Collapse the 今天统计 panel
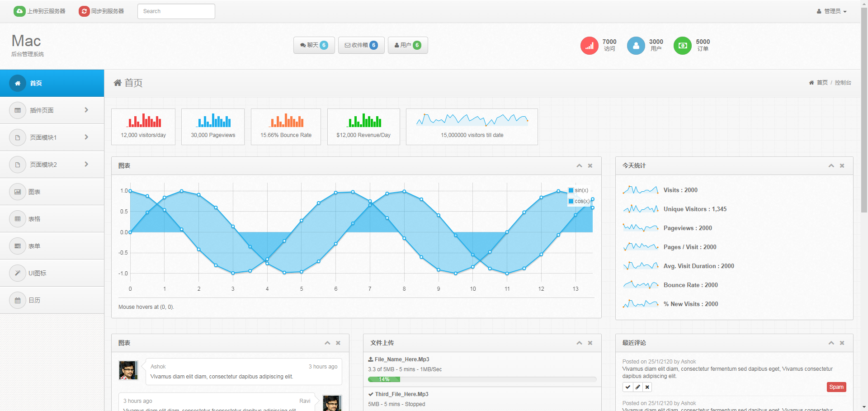Viewport: 868px width, 411px height. coord(831,166)
